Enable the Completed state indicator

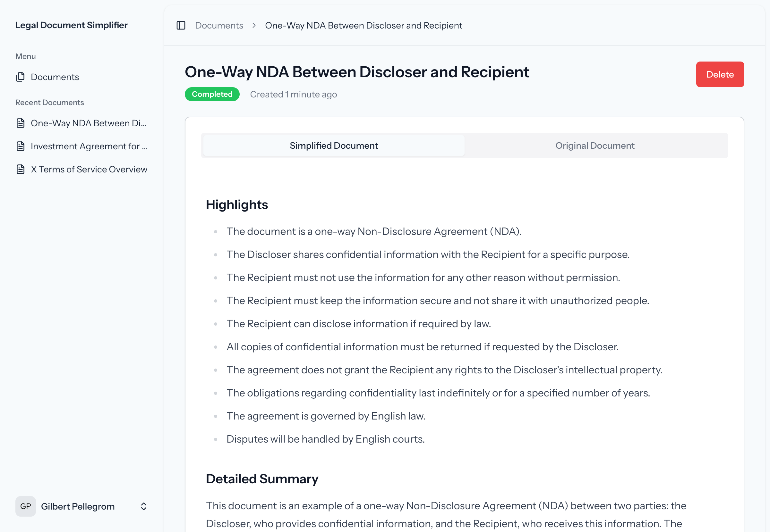click(212, 94)
